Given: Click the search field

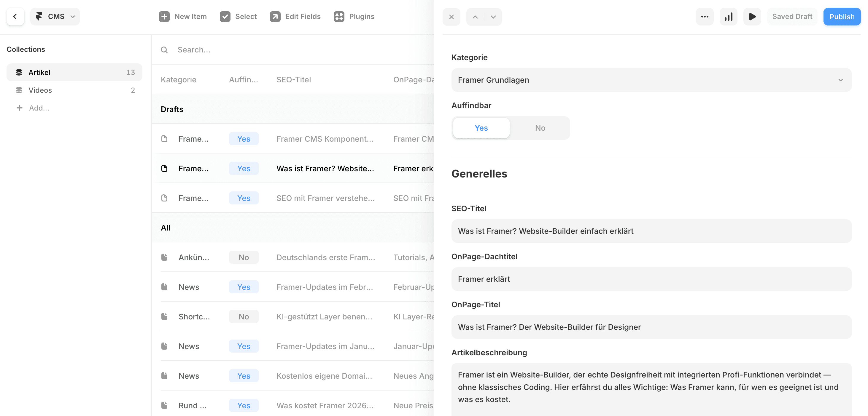Looking at the screenshot, I should point(236,50).
